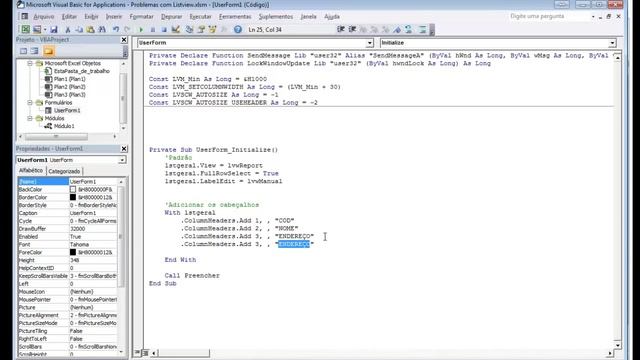
Task: Open the Object Browser icon
Action: 212,29
